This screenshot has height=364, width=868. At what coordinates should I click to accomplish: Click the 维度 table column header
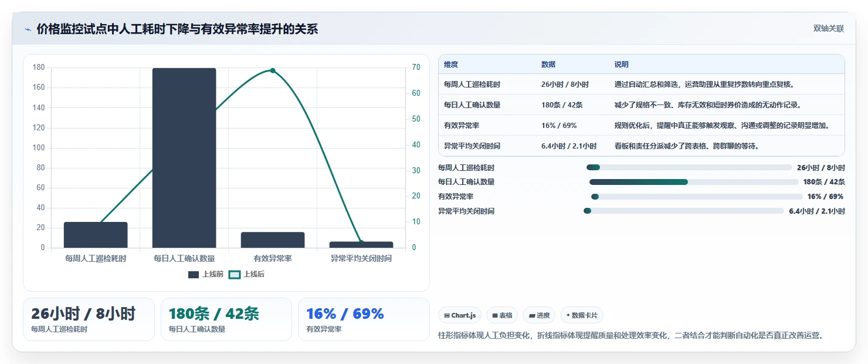pyautogui.click(x=451, y=65)
